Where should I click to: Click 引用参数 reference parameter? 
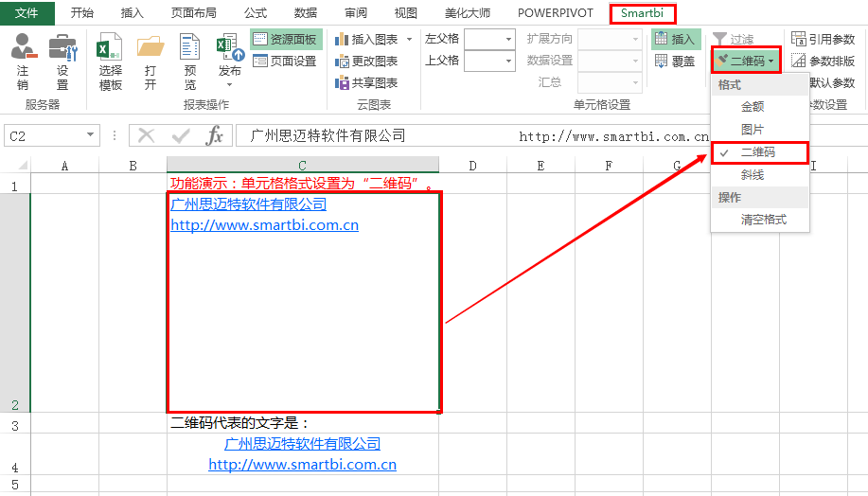824,40
